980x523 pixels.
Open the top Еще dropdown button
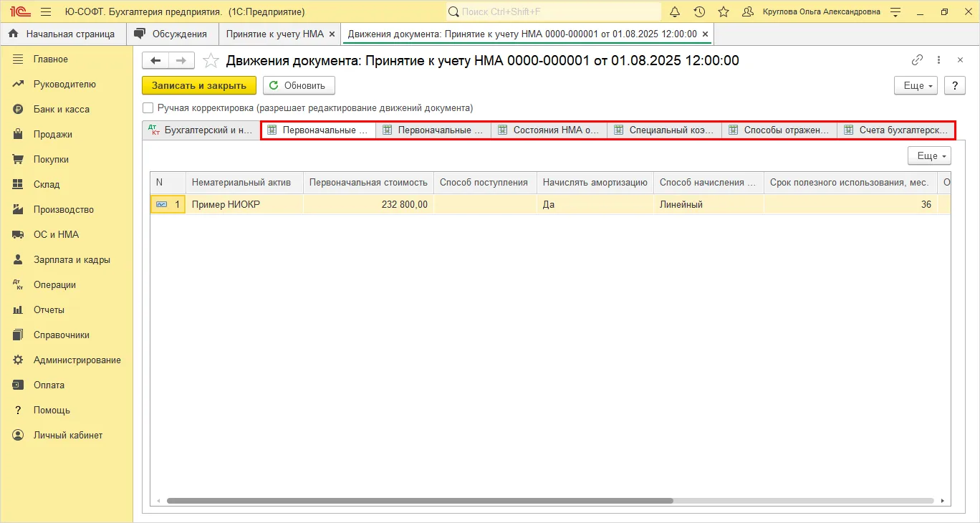(916, 85)
